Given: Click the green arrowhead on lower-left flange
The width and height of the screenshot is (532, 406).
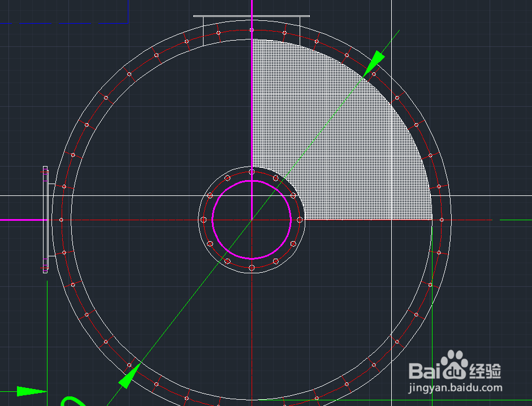Looking at the screenshot, I should coord(129,376).
